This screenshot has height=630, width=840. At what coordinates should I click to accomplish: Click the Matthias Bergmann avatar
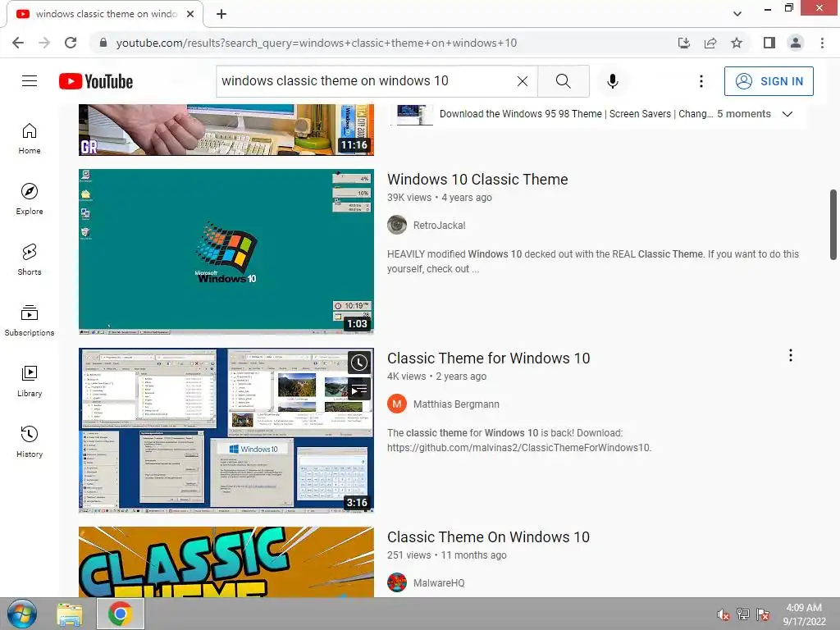[x=397, y=404]
